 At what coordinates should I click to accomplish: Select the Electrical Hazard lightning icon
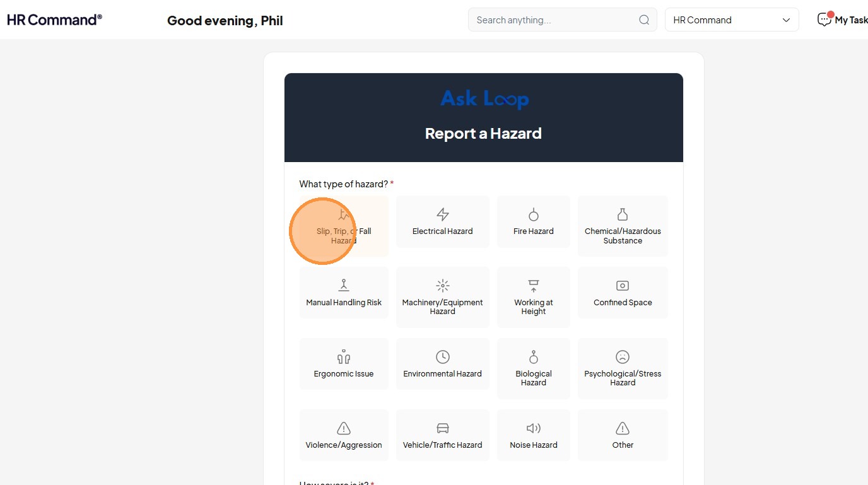pyautogui.click(x=443, y=214)
